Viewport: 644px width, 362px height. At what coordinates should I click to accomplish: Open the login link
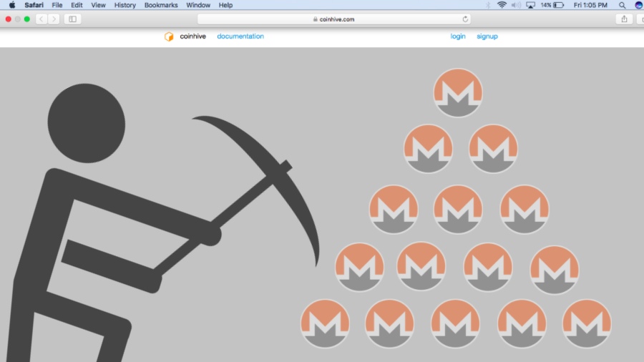(458, 36)
